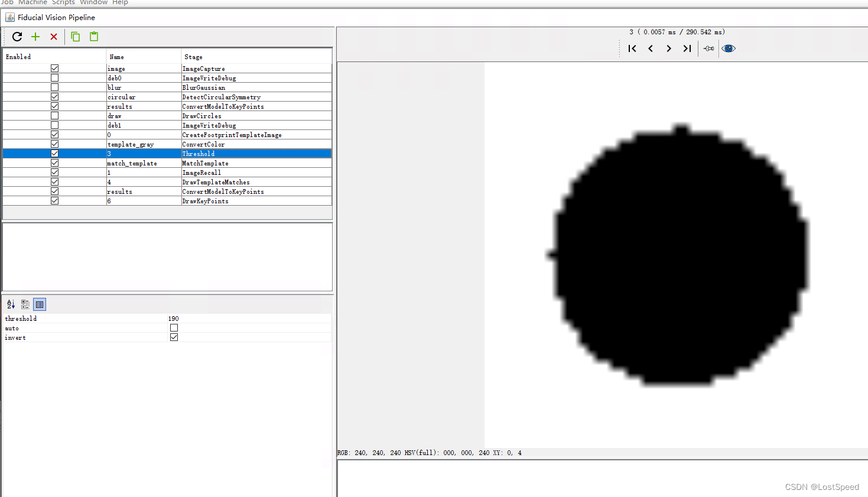The width and height of the screenshot is (868, 497).
Task: Show properties by category
Action: (x=25, y=304)
